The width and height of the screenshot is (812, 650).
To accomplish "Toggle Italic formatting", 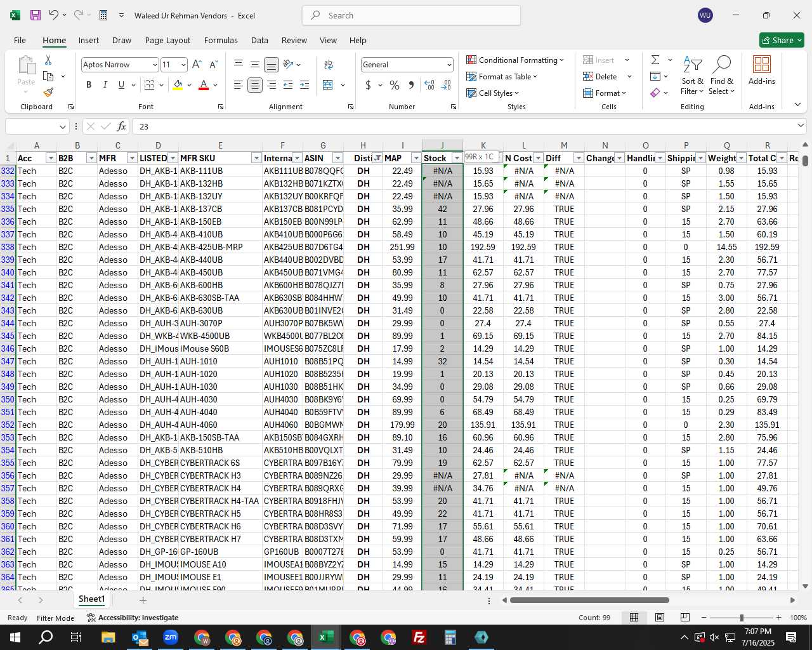I will tap(105, 84).
